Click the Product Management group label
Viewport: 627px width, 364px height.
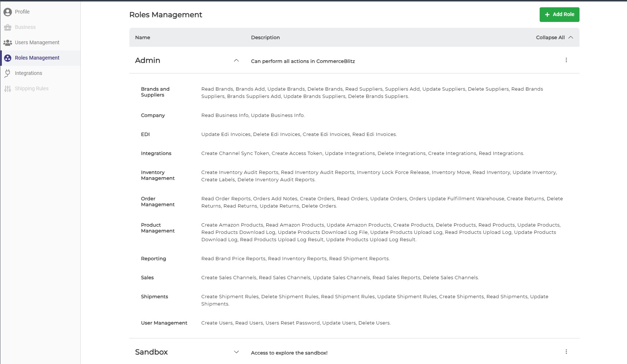click(158, 228)
